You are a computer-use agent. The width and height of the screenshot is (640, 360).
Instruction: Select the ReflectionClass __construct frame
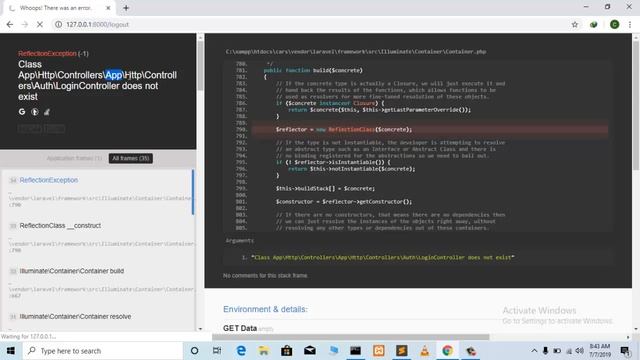pos(98,237)
